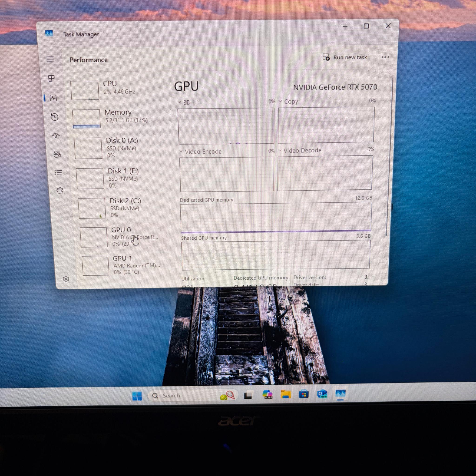
Task: Open File Explorer from the taskbar
Action: tap(286, 394)
